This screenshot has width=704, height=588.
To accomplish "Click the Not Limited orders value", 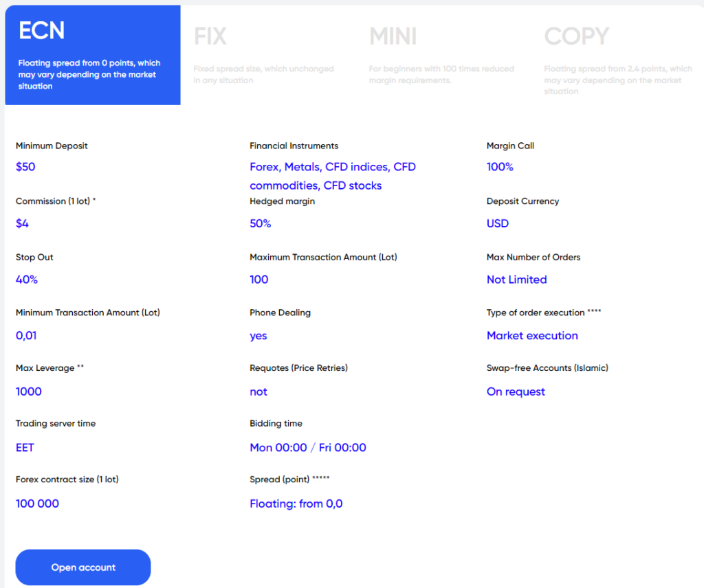I will (516, 280).
